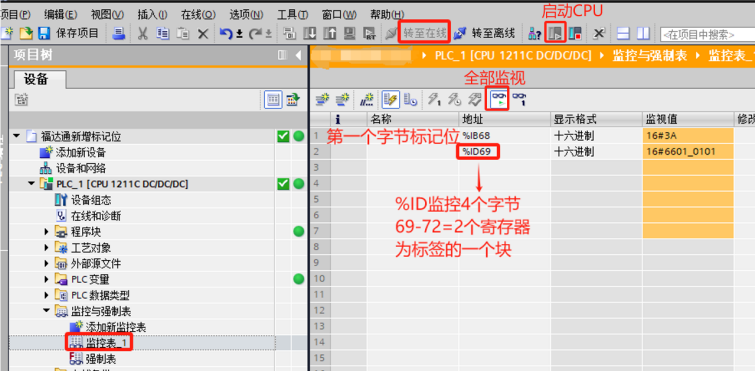
Task: Click Insert row icon in watch table
Action: pyautogui.click(x=322, y=100)
